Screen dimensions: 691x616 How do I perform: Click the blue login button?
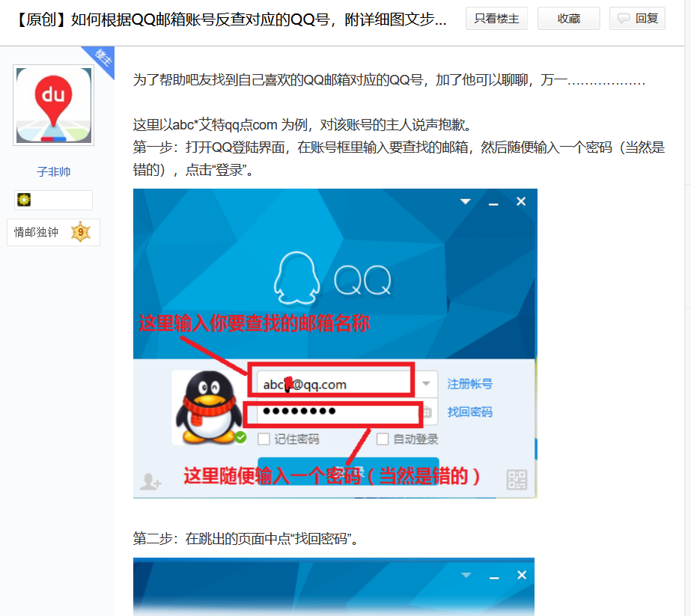tap(348, 472)
